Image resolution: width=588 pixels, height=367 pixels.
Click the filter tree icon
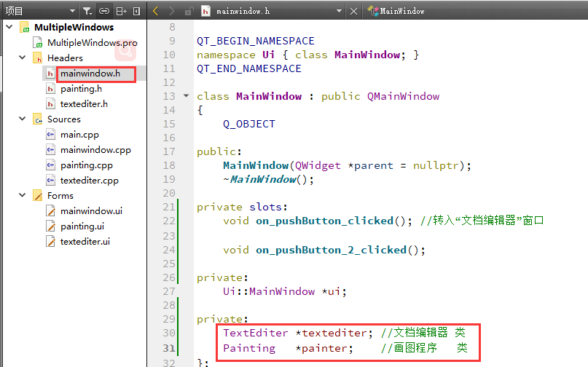(87, 11)
